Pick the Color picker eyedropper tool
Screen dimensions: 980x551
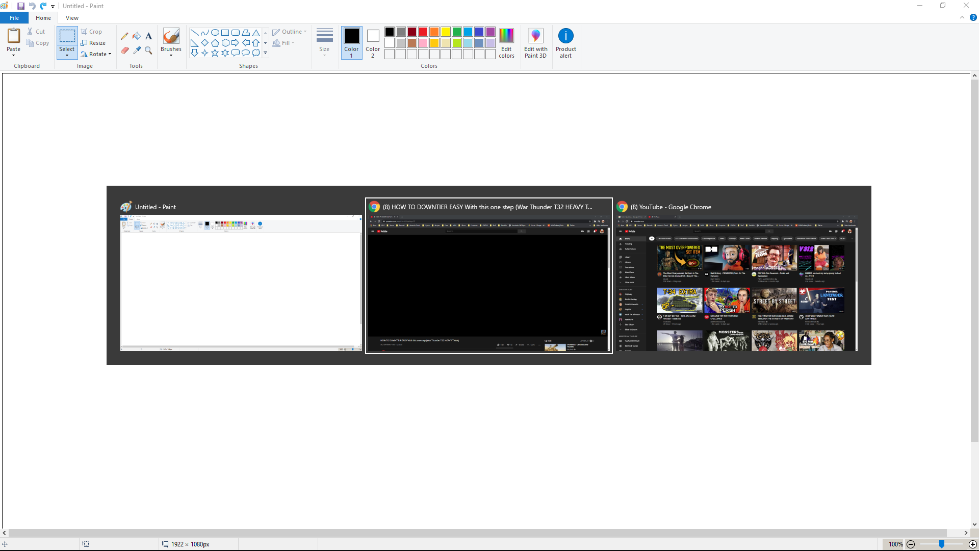pyautogui.click(x=137, y=50)
